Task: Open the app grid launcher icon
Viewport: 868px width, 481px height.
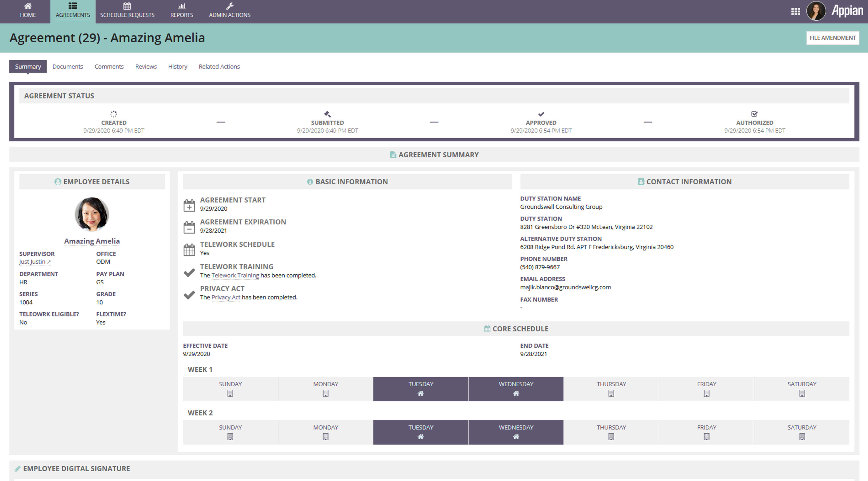Action: pos(796,12)
